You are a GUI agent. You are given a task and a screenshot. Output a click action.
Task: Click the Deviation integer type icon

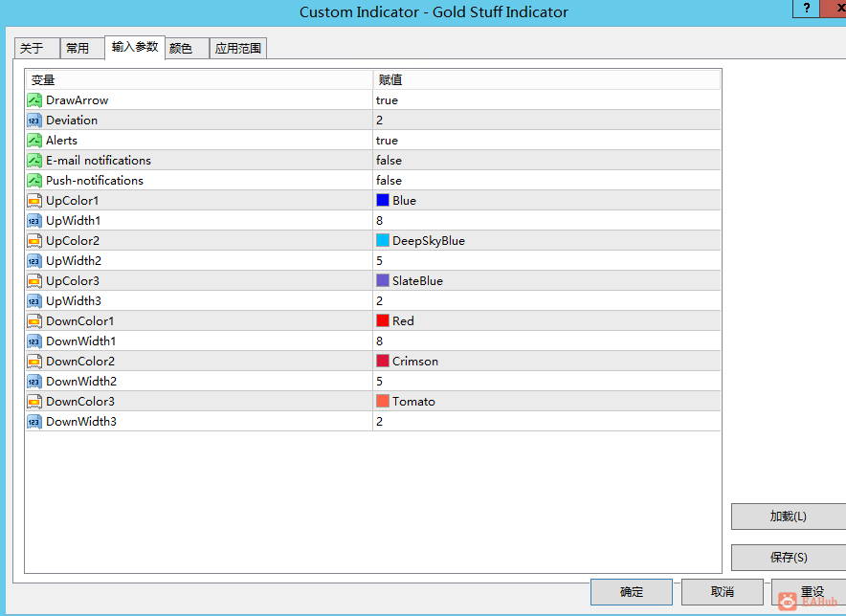point(34,121)
